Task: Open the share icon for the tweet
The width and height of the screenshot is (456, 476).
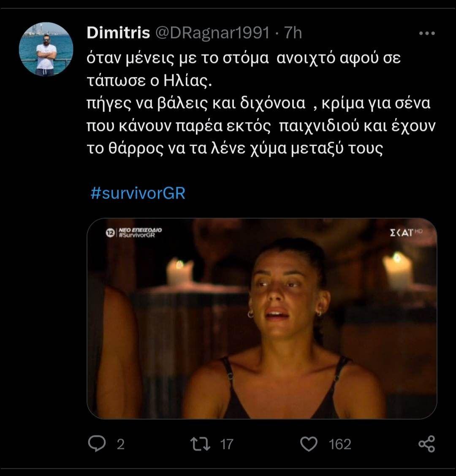Action: 426,444
